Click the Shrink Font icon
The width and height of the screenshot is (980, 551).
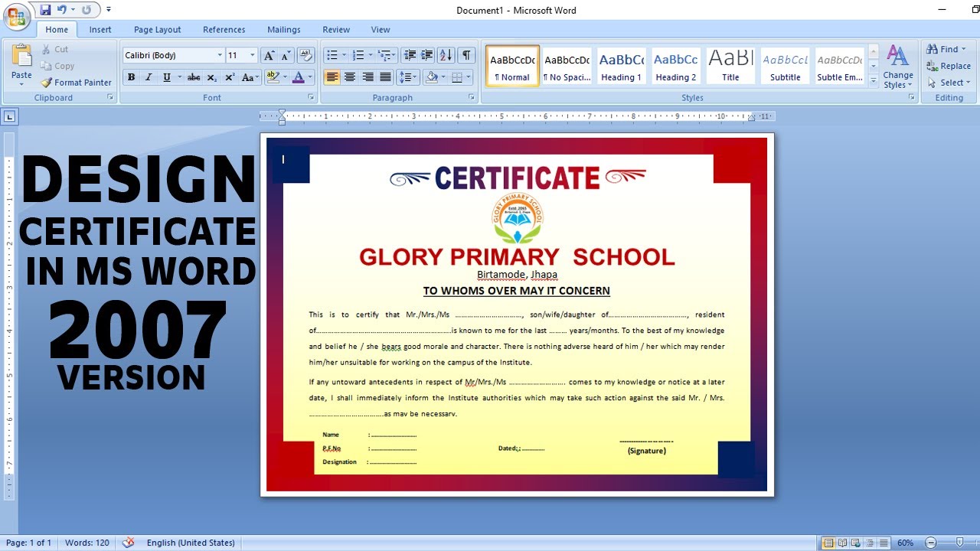(286, 55)
